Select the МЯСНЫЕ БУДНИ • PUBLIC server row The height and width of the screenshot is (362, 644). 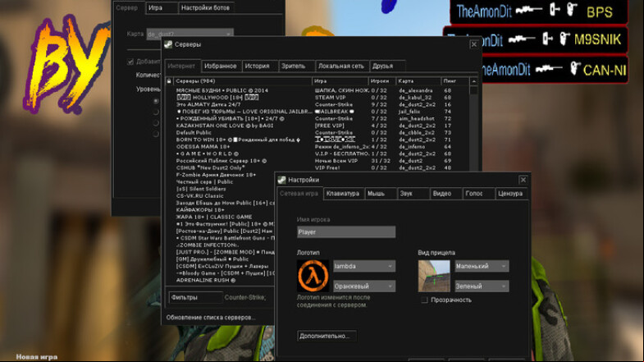pos(317,90)
